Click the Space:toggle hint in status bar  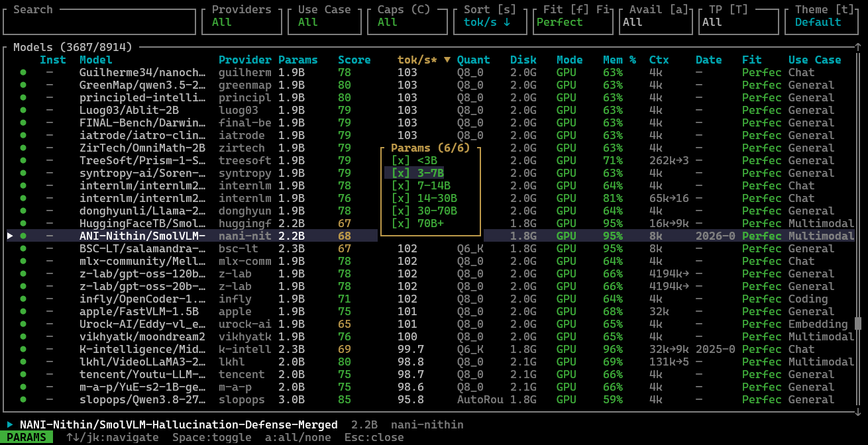tap(212, 438)
